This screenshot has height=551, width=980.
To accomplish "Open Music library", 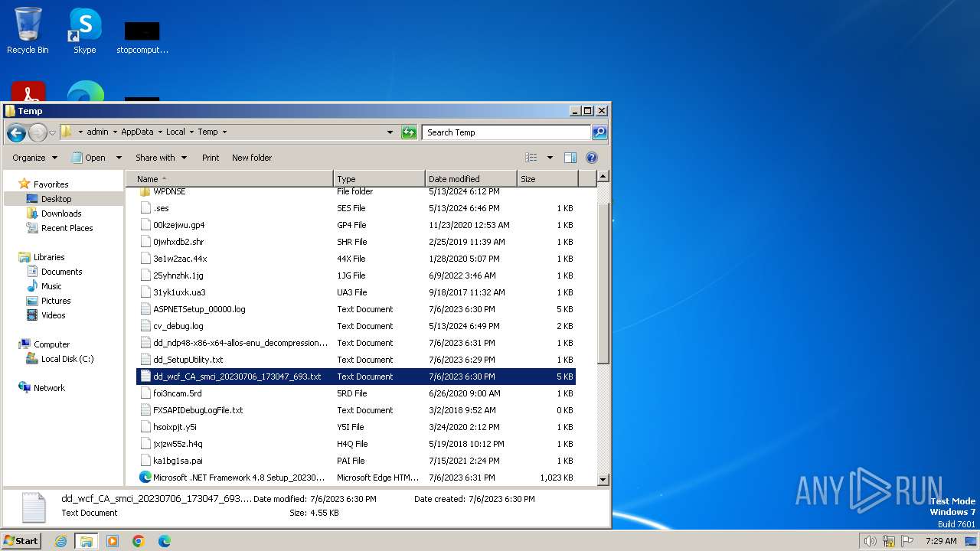I will coord(51,286).
